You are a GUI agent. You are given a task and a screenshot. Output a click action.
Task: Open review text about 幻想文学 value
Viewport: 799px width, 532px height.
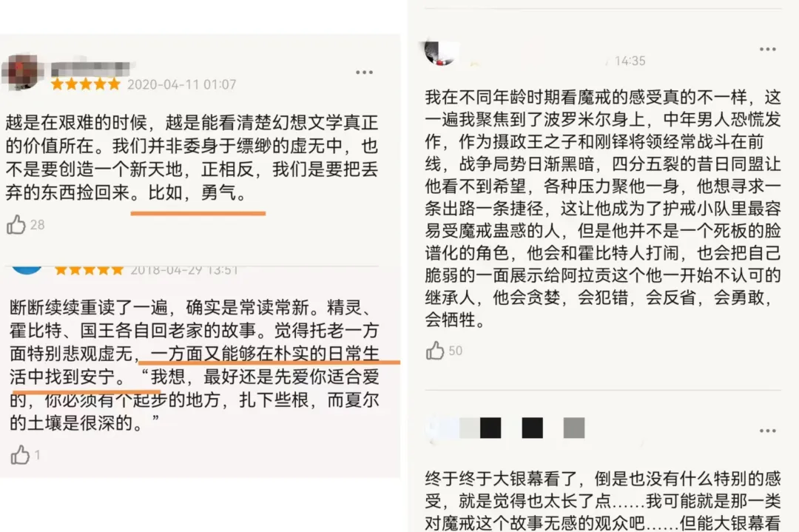tap(192, 158)
